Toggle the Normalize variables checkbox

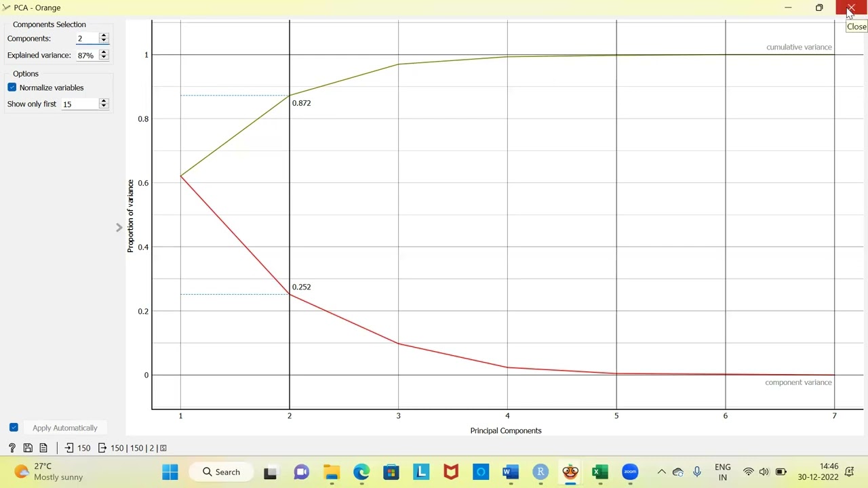(x=12, y=87)
